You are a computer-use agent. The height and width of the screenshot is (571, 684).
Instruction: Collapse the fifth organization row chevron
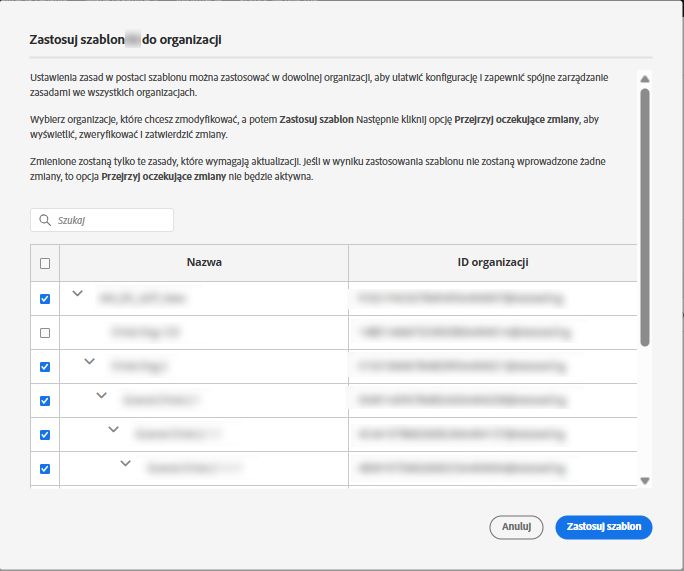tap(113, 429)
